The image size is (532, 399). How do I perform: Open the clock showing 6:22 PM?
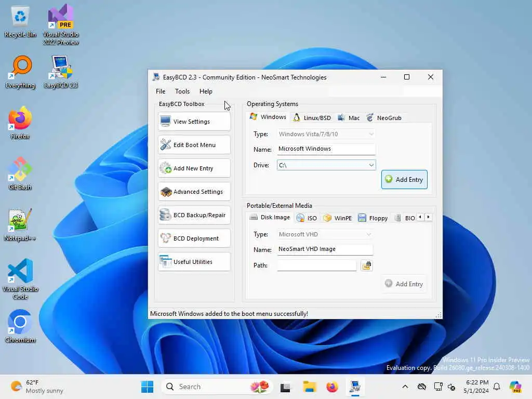(476, 387)
